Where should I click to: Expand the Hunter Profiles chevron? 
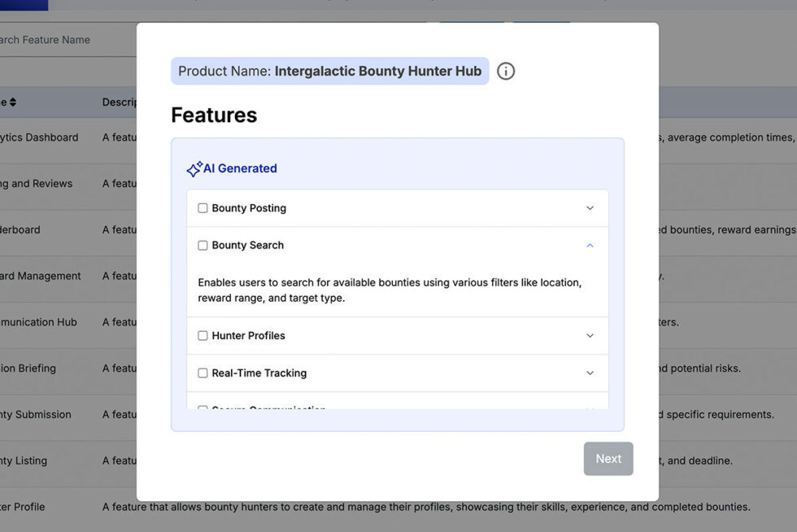pos(590,336)
